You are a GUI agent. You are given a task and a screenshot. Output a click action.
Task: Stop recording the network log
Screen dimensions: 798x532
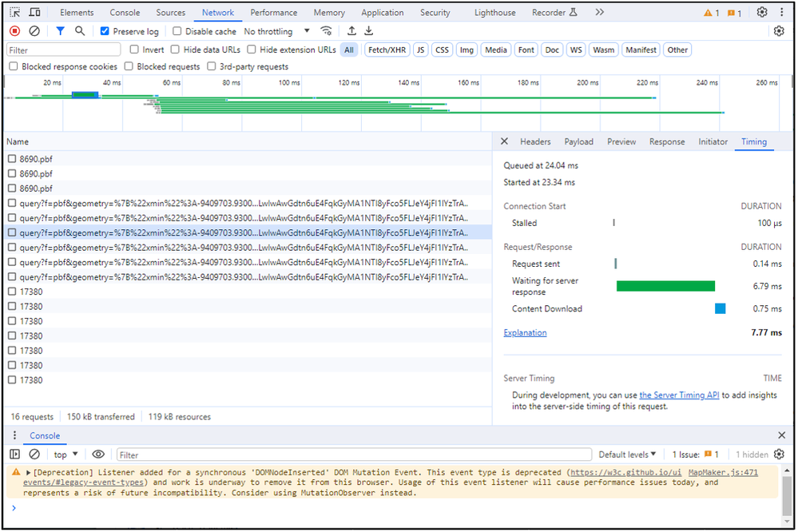(x=14, y=31)
